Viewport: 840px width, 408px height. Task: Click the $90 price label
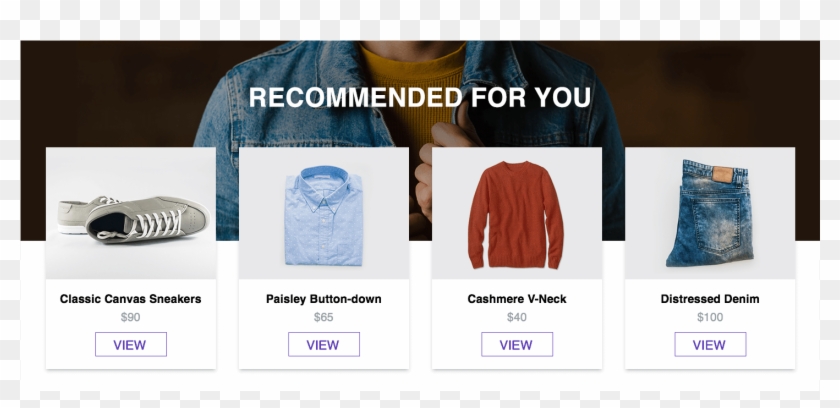[131, 317]
